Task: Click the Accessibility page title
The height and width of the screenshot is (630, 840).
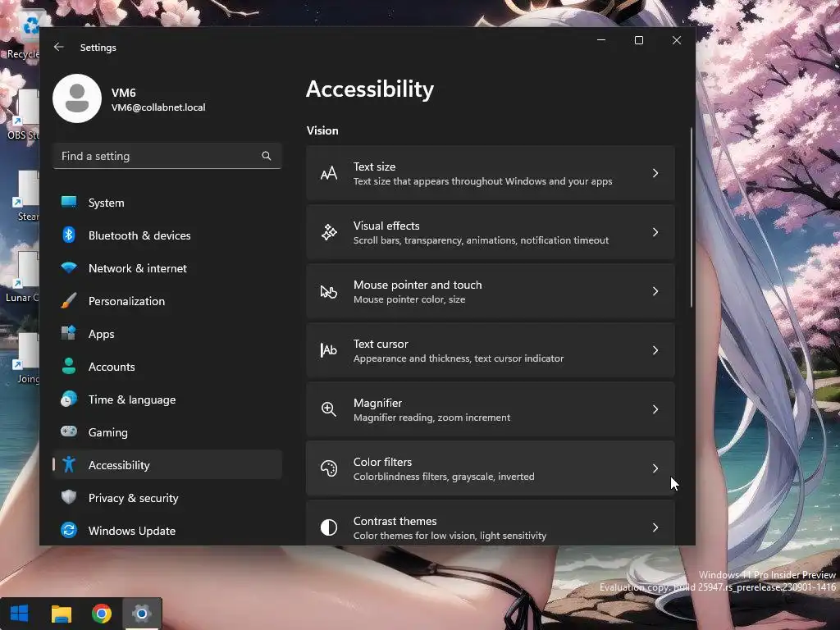Action: point(370,89)
